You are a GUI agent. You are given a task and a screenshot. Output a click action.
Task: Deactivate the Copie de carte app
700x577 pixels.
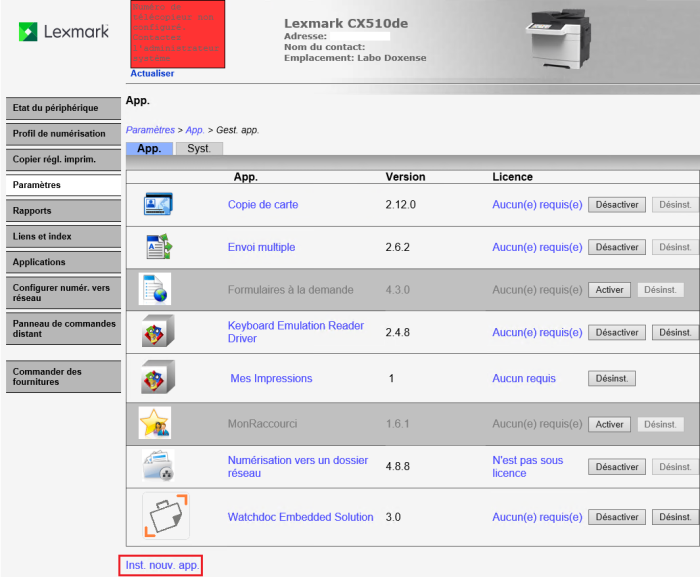[617, 205]
